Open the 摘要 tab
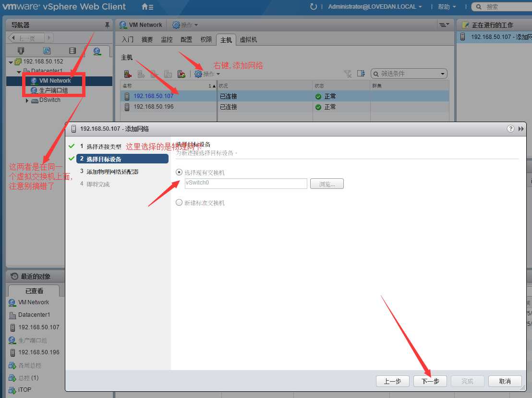The image size is (532, 398). pos(147,40)
